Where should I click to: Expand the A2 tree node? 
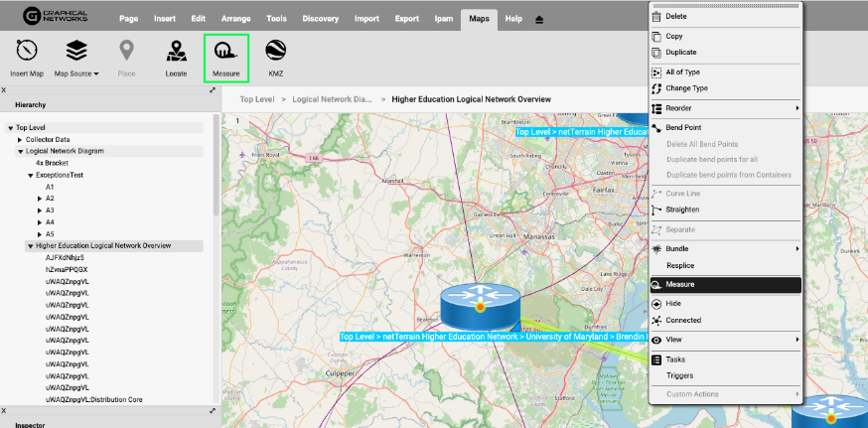(40, 199)
